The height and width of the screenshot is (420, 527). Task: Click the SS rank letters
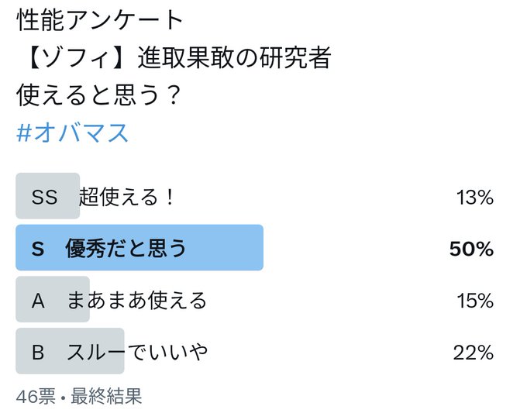click(44, 197)
